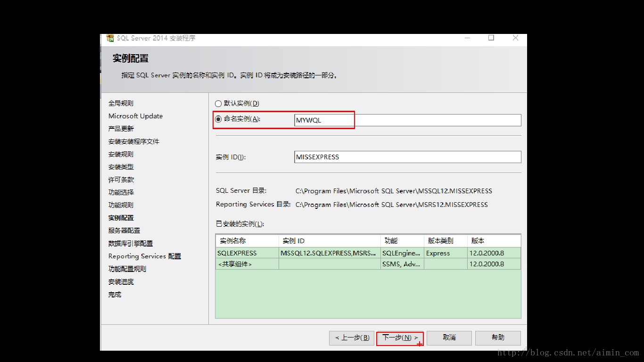The image size is (644, 362).
Task: Click the Reporting Services path ending MSRS12.MISSEXPRESS
Action: coord(392,205)
